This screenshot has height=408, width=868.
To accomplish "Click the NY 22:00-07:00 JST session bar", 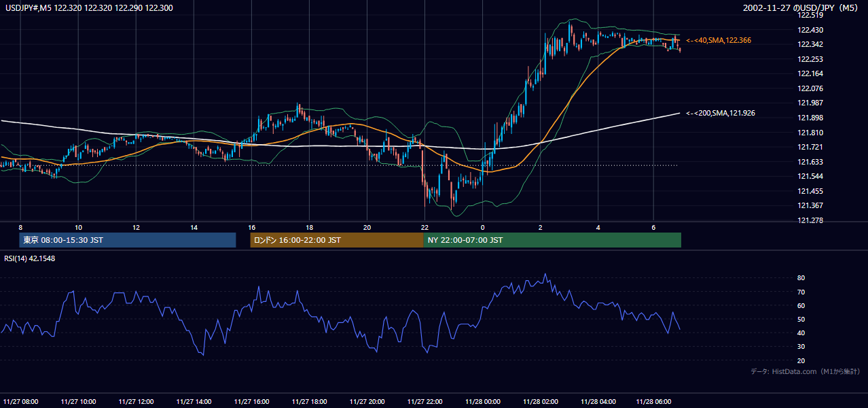I will point(552,240).
